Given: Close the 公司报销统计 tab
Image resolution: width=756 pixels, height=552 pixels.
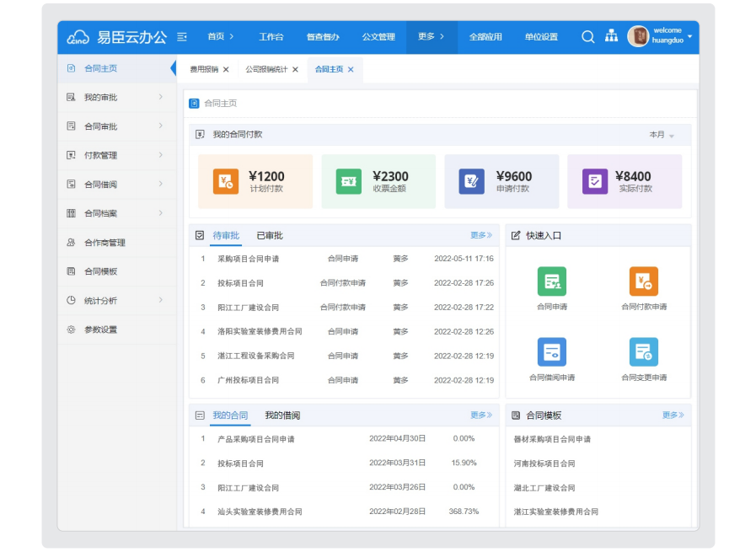Looking at the screenshot, I should coord(295,69).
